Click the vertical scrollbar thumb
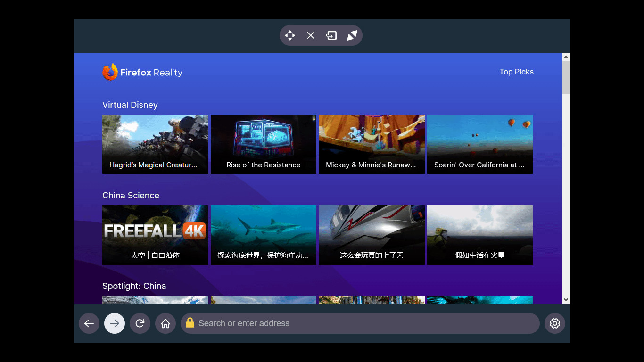The height and width of the screenshot is (362, 644). click(566, 78)
